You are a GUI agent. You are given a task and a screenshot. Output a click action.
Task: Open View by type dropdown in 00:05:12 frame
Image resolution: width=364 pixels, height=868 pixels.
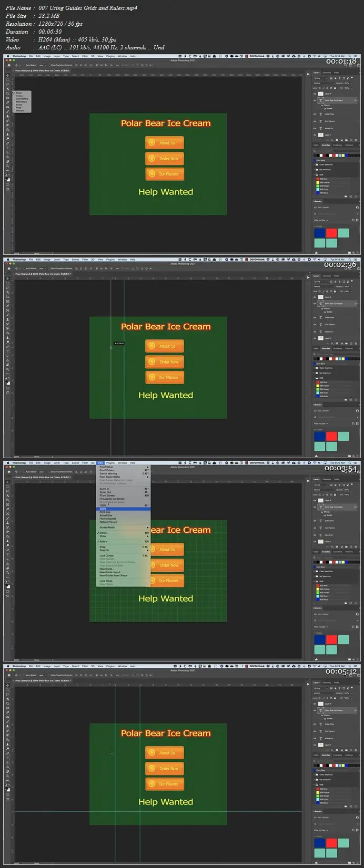pyautogui.click(x=321, y=830)
